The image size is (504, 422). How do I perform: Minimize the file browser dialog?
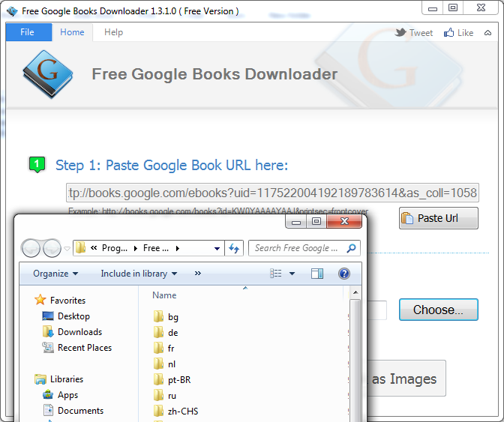296,221
